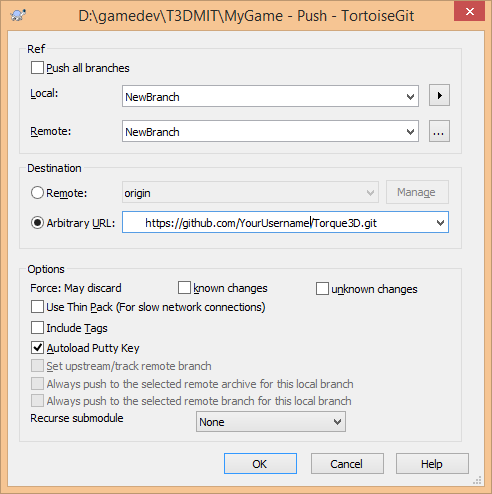Click the arrow button beside Local branch
492x494 pixels.
click(439, 95)
